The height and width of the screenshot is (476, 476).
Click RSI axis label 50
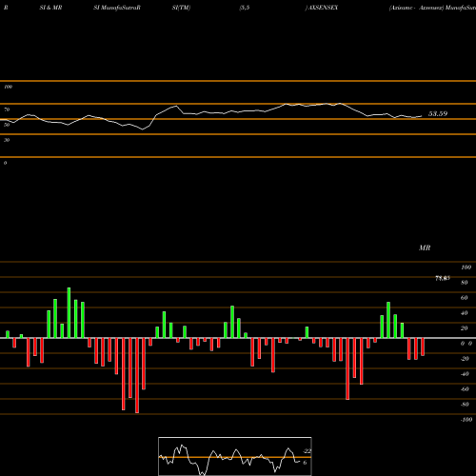[x=7, y=125]
